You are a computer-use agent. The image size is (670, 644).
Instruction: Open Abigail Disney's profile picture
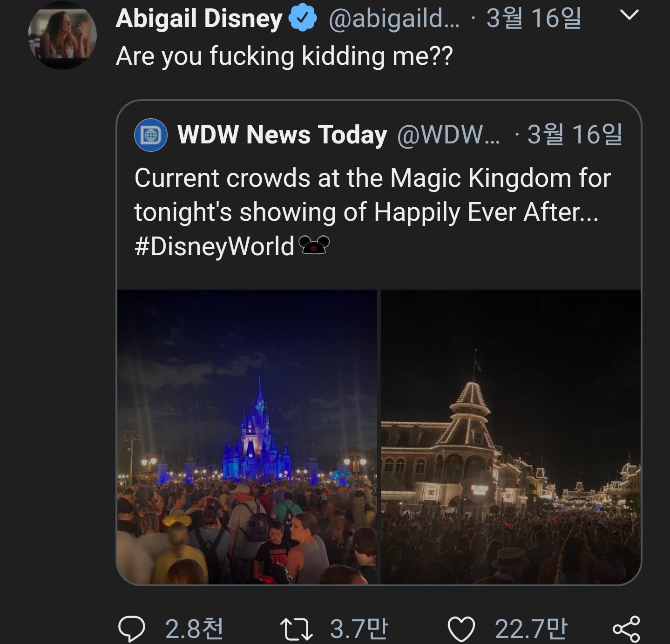(x=62, y=35)
